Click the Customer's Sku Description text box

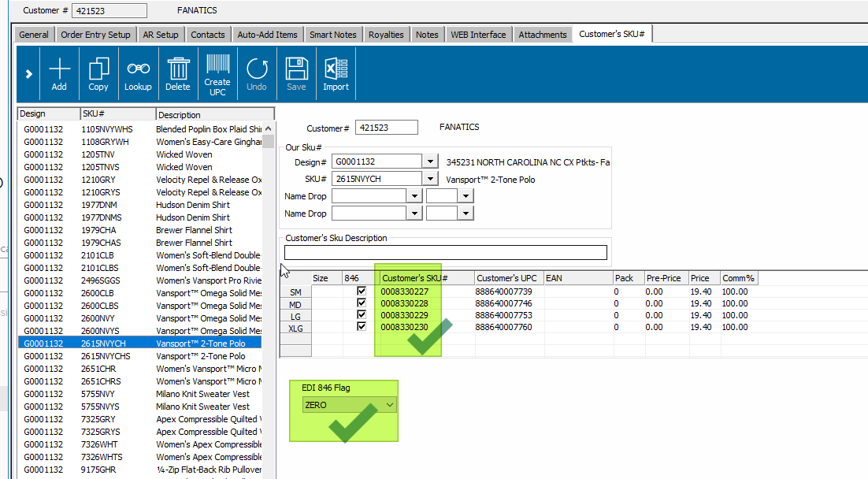tap(446, 253)
